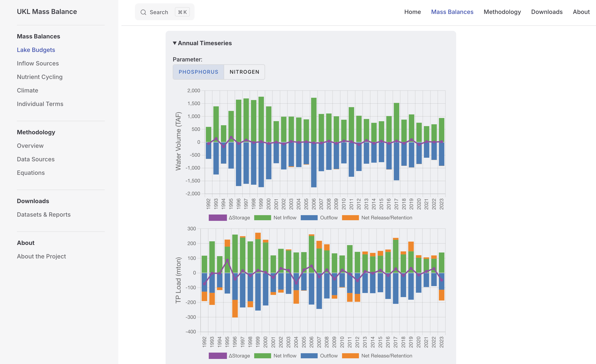The height and width of the screenshot is (364, 596).
Task: Toggle Outflow legend swatch in TP Load chart
Action: [x=309, y=356]
